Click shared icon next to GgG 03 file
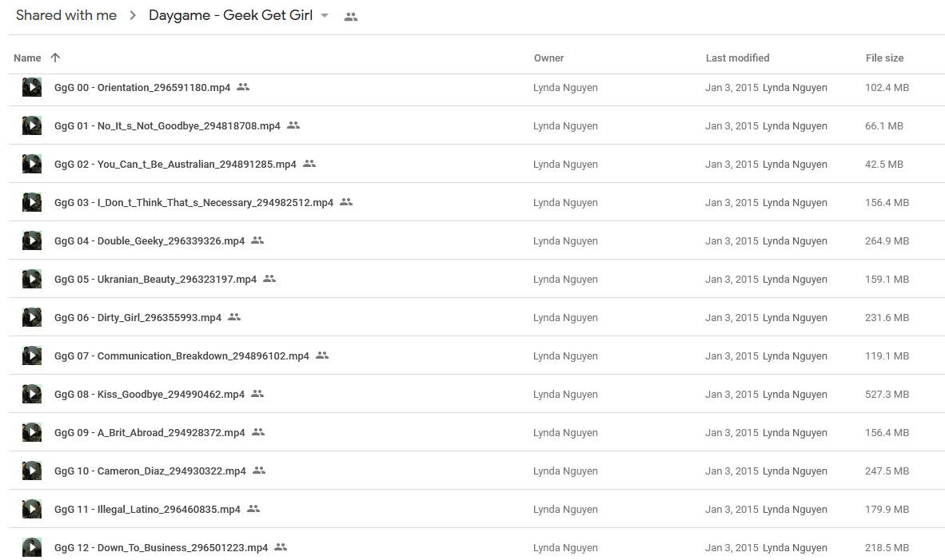Screen dimensions: 945x560 click(346, 202)
